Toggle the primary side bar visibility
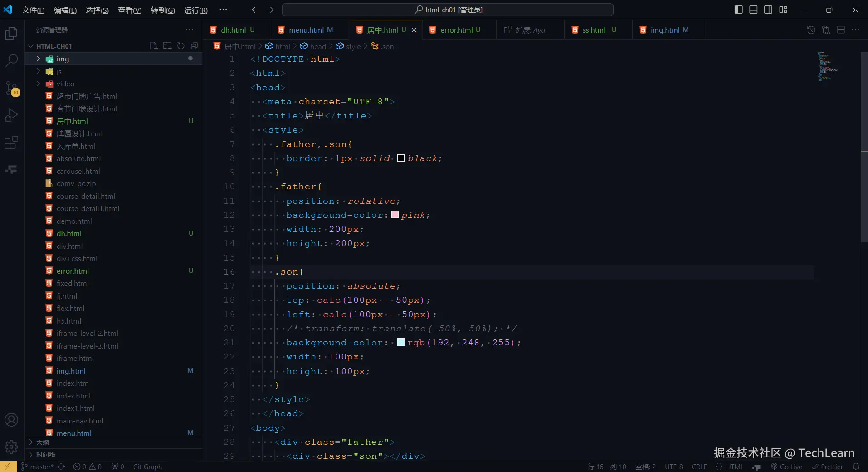The width and height of the screenshot is (868, 472). pos(739,10)
